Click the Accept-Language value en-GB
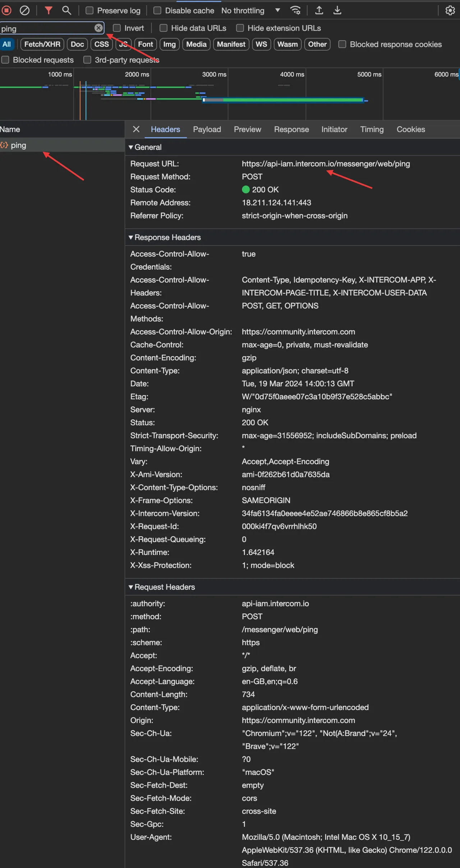460x868 pixels. [x=270, y=682]
